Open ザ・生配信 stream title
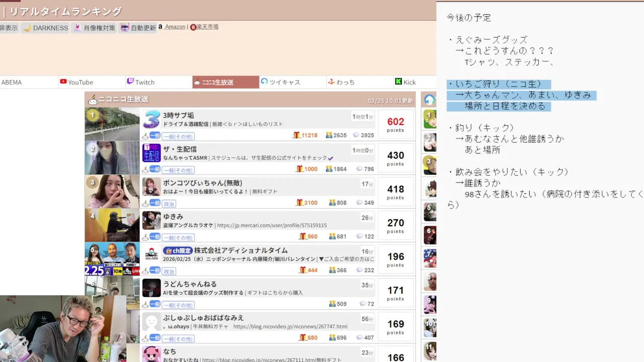This screenshot has width=644, height=362. coord(180,149)
